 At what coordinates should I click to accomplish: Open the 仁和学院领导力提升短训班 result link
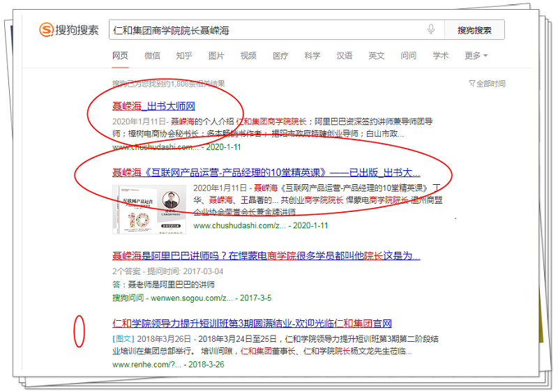tap(252, 324)
